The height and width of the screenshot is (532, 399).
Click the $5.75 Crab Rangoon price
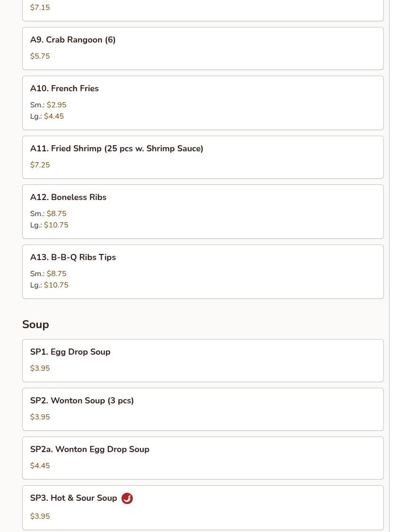tap(40, 56)
